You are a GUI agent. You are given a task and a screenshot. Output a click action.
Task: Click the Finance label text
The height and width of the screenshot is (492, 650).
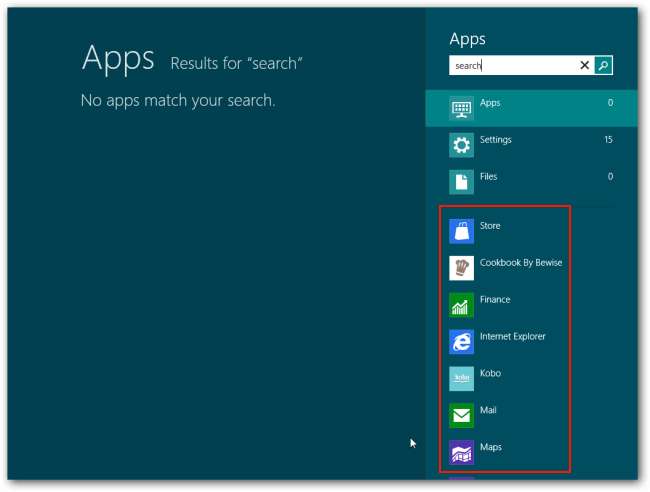(495, 300)
